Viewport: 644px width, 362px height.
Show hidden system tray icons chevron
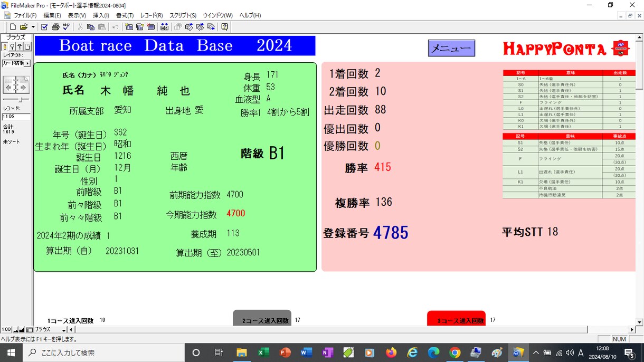coord(536,353)
